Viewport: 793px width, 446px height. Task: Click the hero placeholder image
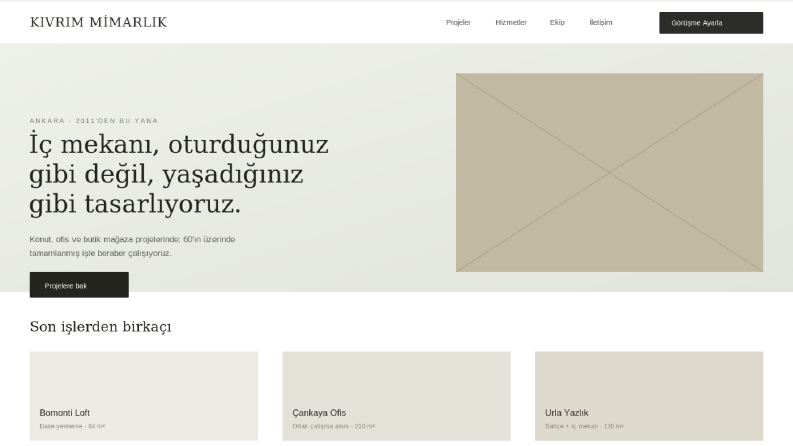click(x=609, y=172)
